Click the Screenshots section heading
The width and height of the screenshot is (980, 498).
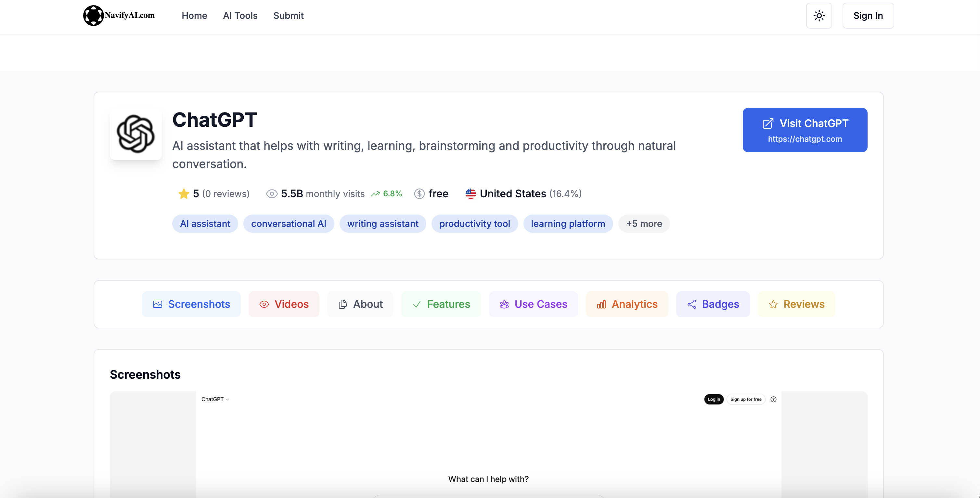[145, 375]
